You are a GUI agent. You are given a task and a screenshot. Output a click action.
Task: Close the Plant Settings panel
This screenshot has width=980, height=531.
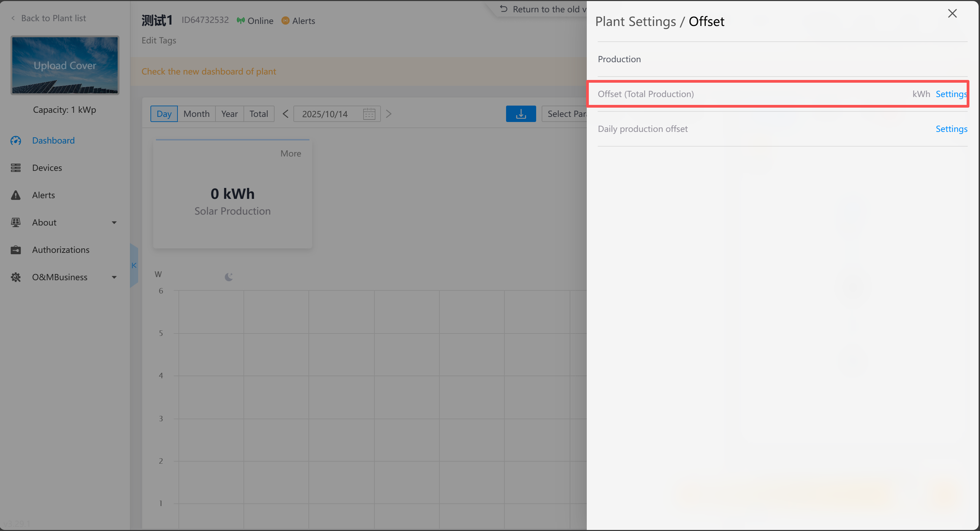952,13
